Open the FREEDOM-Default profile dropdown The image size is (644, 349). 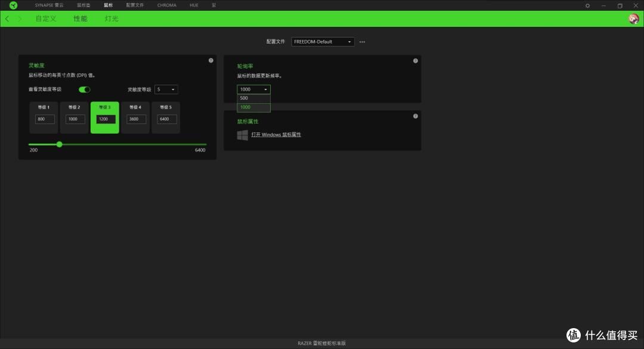[323, 42]
